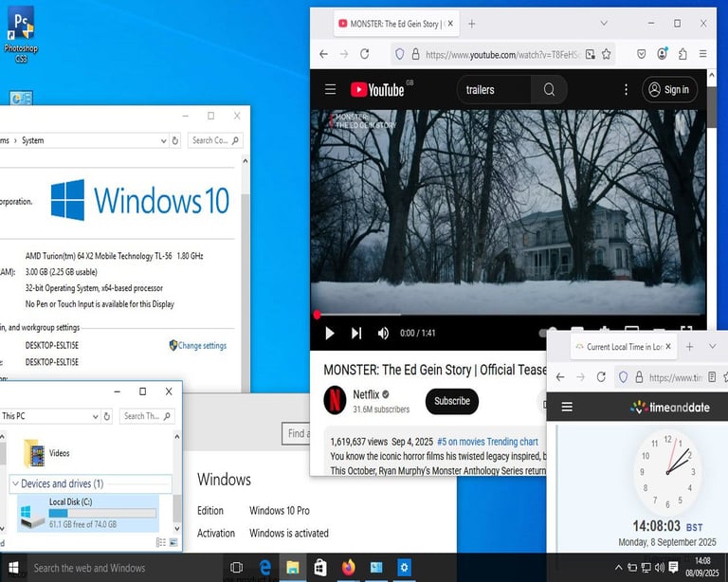The image size is (728, 582).
Task: Show hidden system tray icons
Action: click(x=618, y=567)
